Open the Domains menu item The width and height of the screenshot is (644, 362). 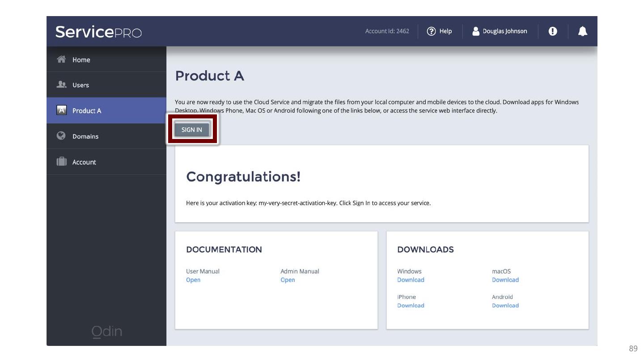tap(85, 136)
